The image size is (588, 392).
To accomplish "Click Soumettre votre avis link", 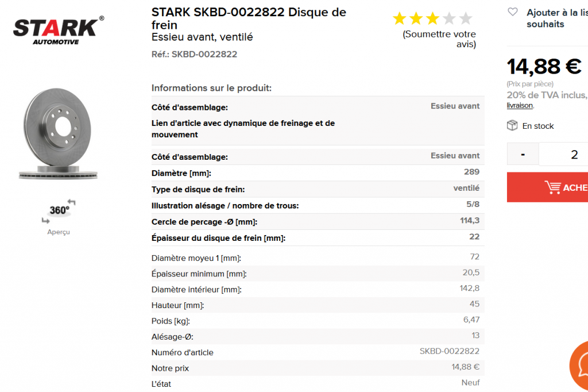I will (439, 39).
